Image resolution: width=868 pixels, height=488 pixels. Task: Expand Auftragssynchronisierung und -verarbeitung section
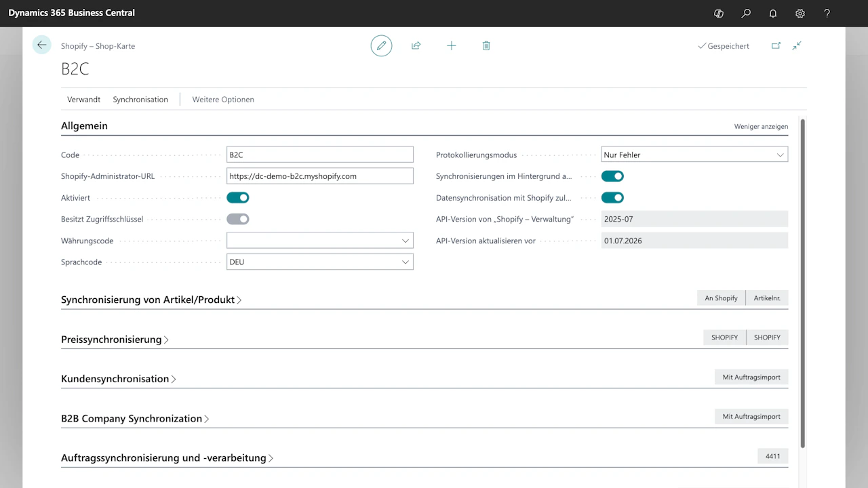[x=167, y=458]
